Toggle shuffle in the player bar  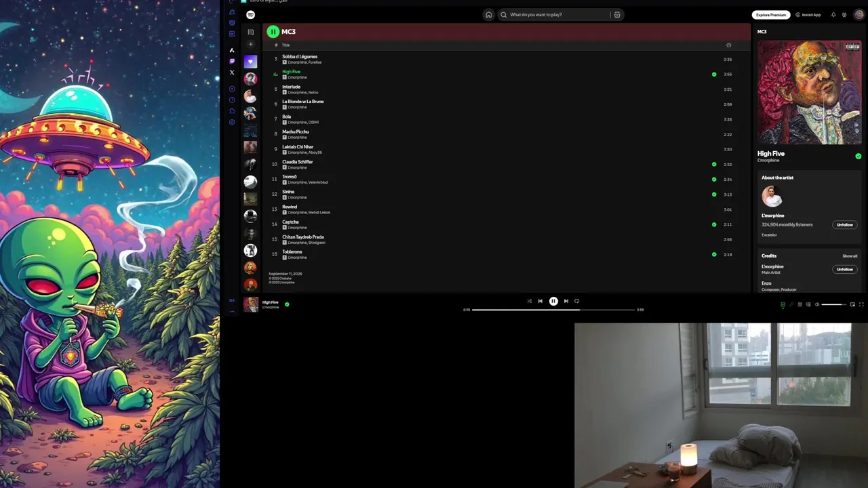coord(529,301)
